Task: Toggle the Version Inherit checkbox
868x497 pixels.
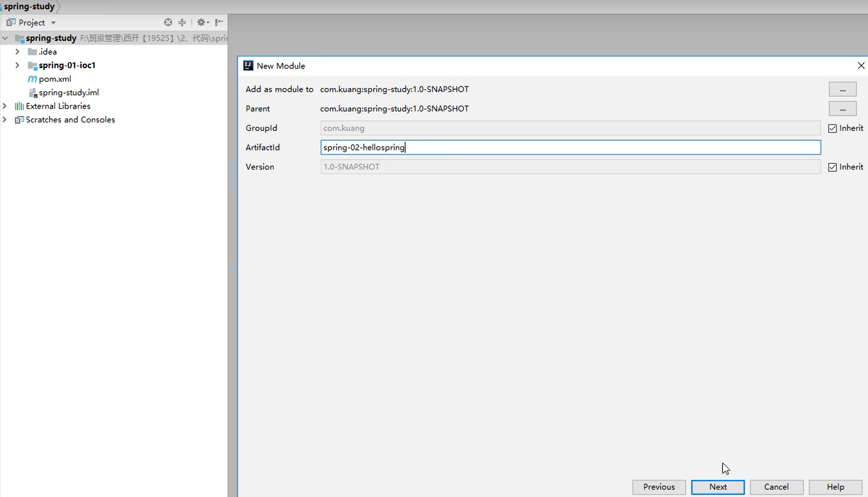Action: coord(833,167)
